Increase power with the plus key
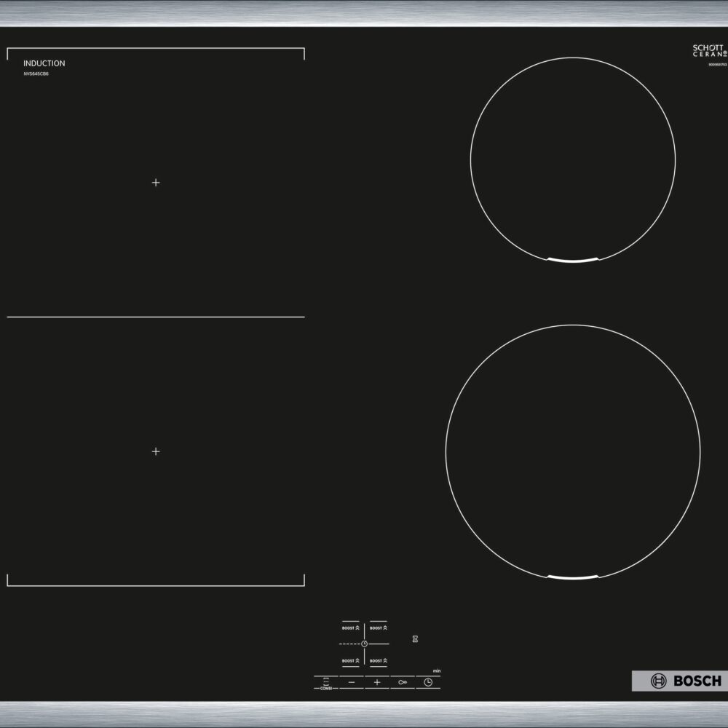This screenshot has height=728, width=728. 377,682
